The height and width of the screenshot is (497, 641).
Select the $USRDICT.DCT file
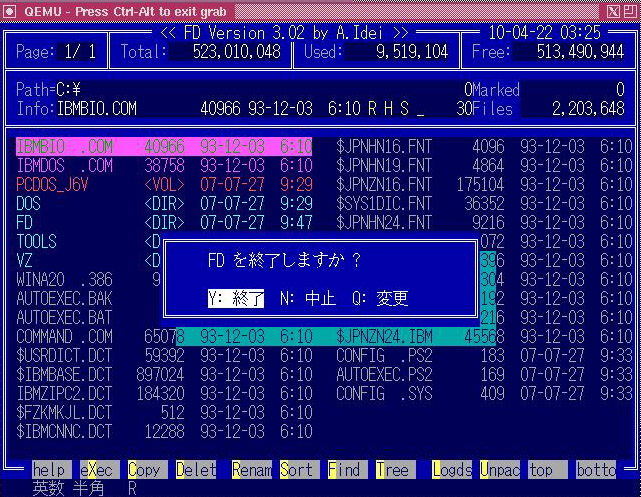point(164,356)
